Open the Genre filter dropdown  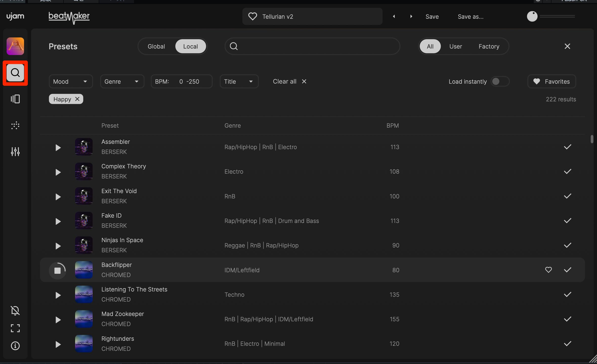pos(122,81)
